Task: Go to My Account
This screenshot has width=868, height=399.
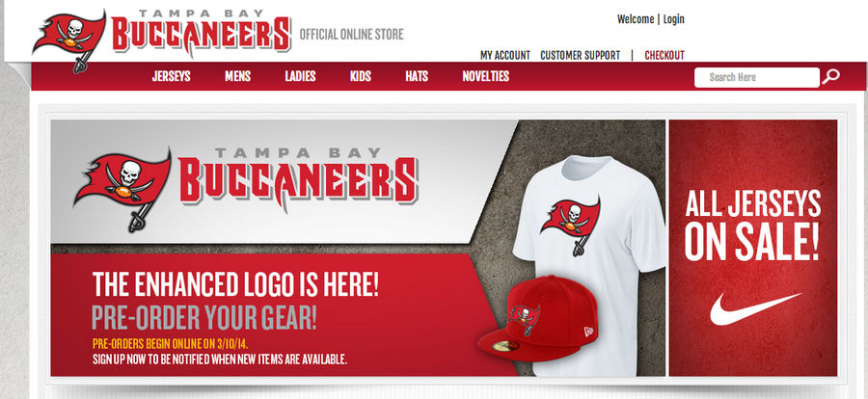Action: tap(504, 55)
